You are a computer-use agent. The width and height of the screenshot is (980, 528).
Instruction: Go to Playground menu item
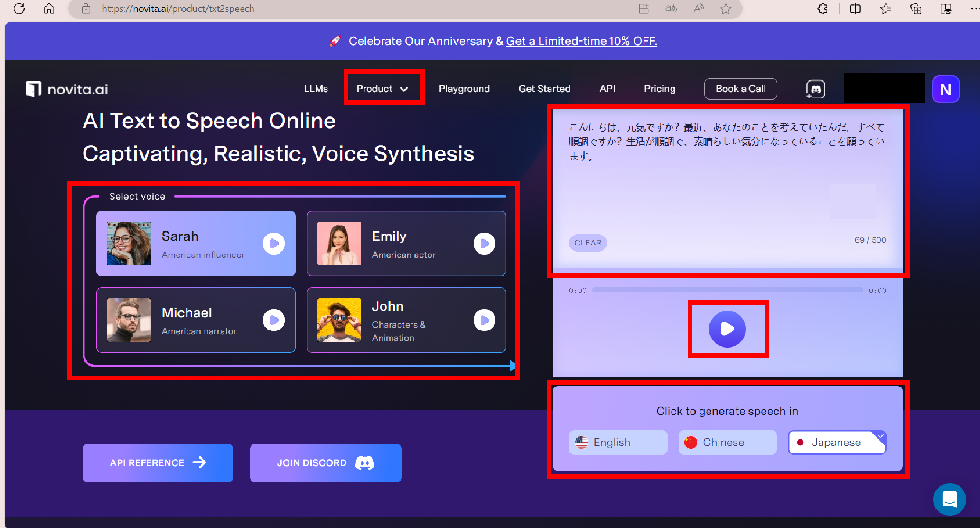click(x=464, y=89)
